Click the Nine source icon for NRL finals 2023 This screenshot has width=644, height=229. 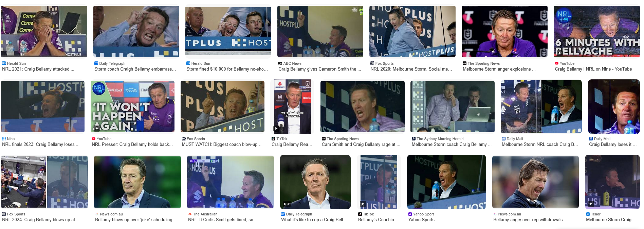click(x=4, y=139)
